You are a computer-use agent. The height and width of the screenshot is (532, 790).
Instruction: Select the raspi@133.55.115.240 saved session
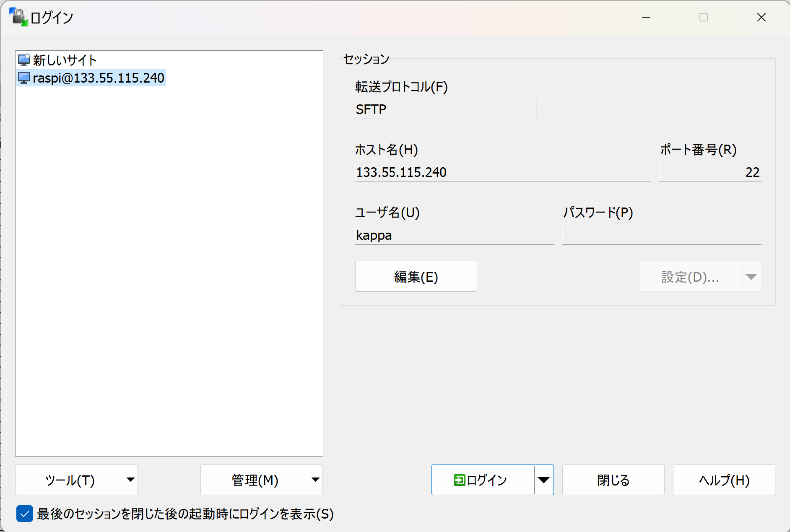coord(99,78)
